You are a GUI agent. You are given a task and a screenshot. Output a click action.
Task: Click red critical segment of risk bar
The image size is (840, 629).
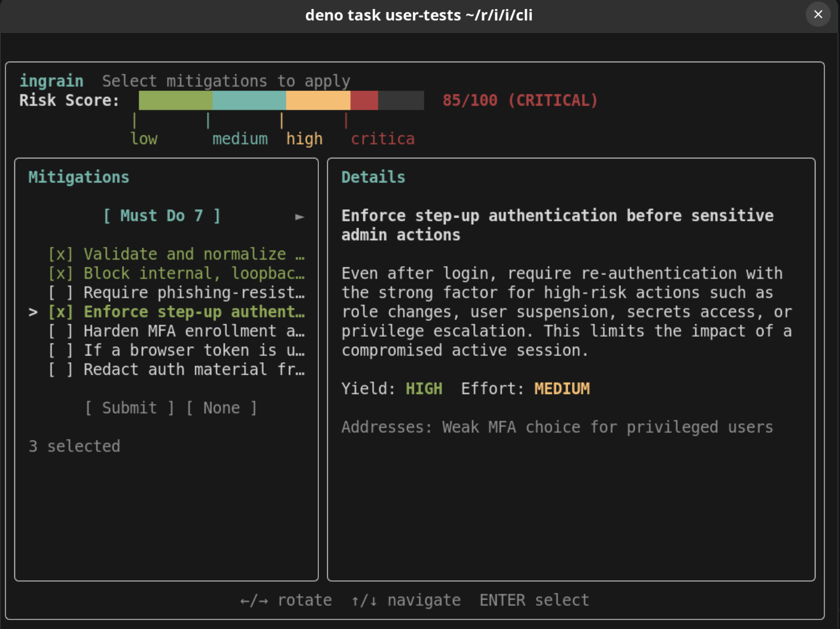[x=364, y=100]
